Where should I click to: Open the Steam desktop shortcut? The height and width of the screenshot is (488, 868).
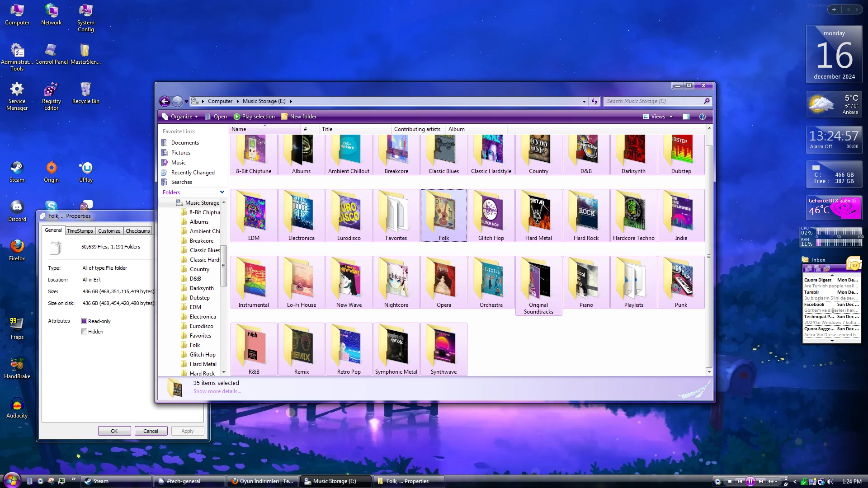pyautogui.click(x=17, y=172)
